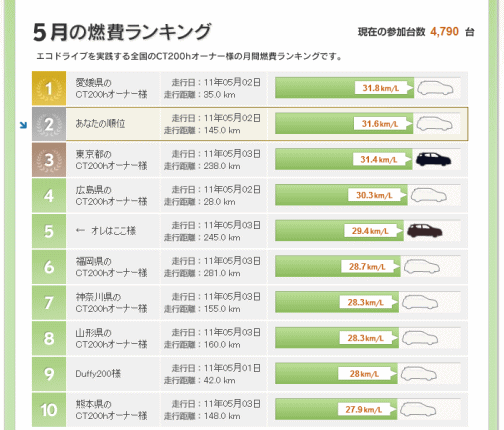Screen dimensions: 504x430
Task: Select the 東京都のCT200hオーナー様 entry
Action: [111, 160]
